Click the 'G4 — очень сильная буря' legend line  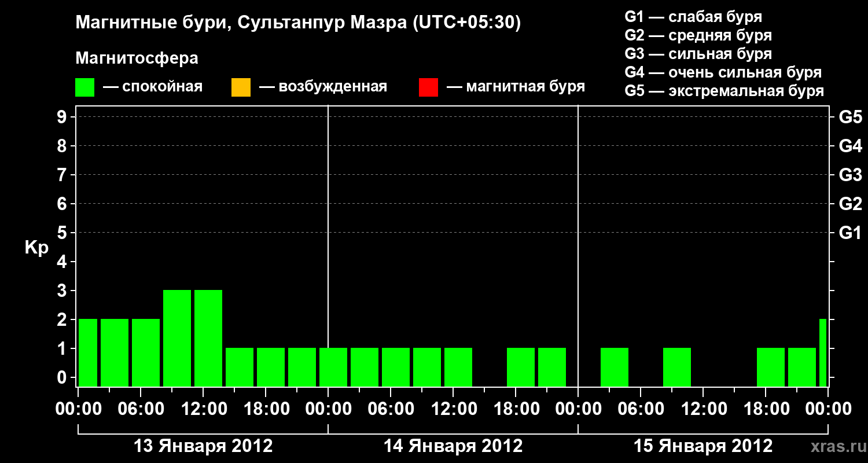[723, 72]
